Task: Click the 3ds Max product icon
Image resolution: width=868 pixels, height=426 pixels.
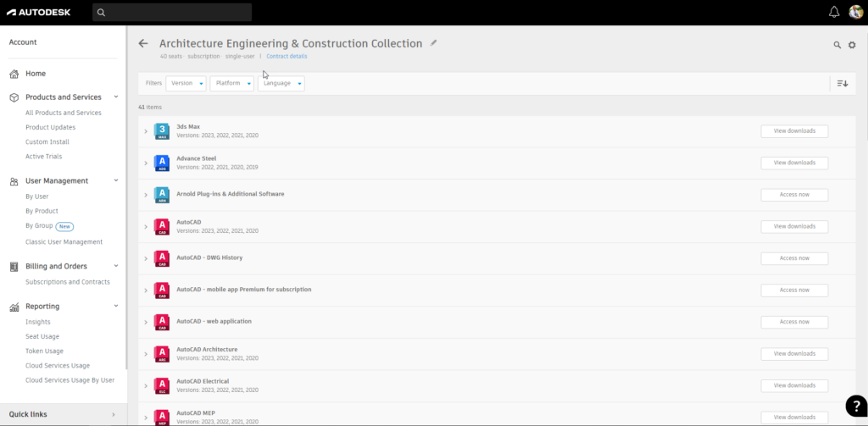Action: (x=162, y=131)
